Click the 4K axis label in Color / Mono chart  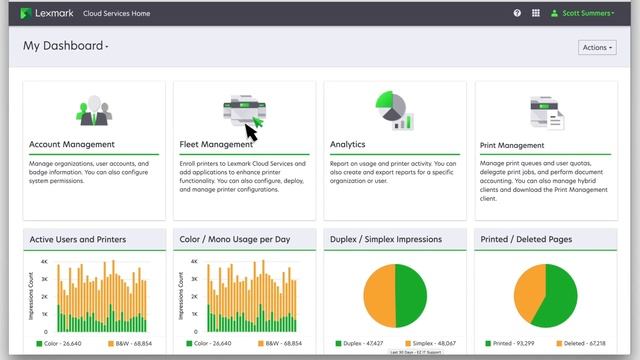(x=194, y=261)
